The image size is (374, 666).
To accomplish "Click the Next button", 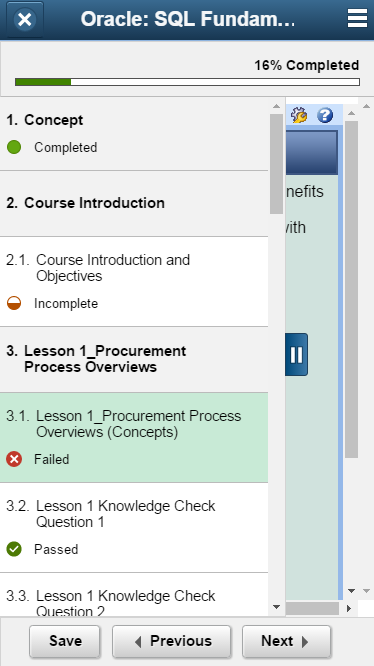I will (286, 641).
